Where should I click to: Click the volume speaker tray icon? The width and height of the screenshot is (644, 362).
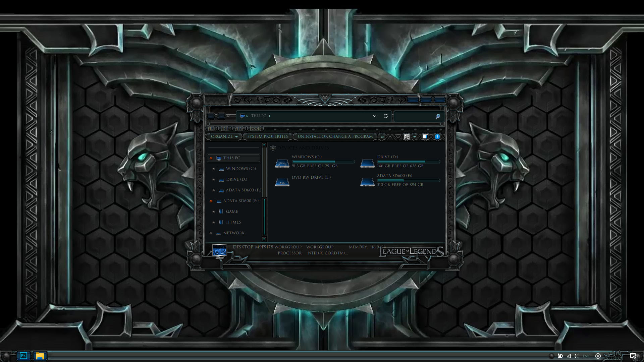tap(576, 356)
